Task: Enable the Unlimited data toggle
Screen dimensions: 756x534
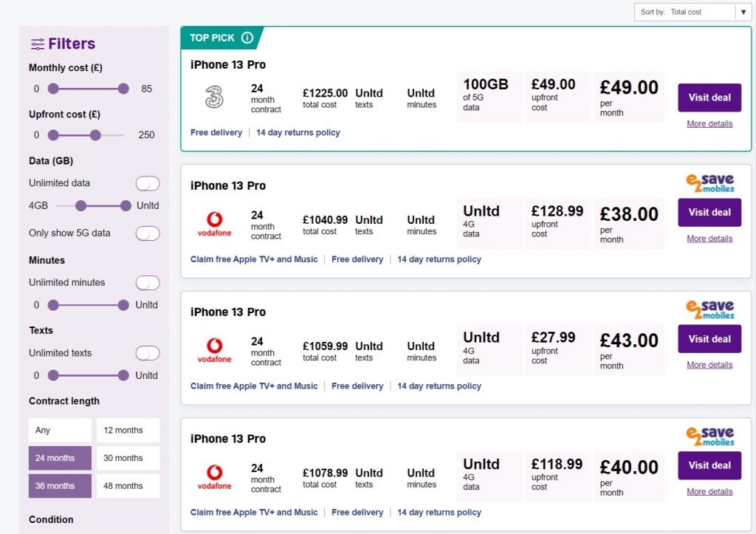Action: point(147,183)
